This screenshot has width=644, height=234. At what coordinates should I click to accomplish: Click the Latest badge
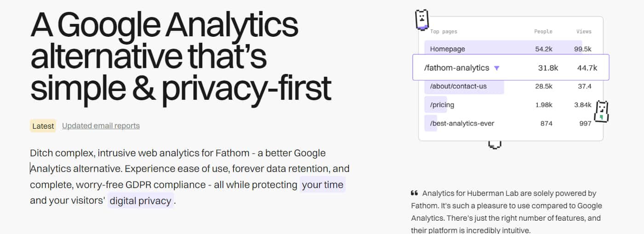(x=43, y=126)
